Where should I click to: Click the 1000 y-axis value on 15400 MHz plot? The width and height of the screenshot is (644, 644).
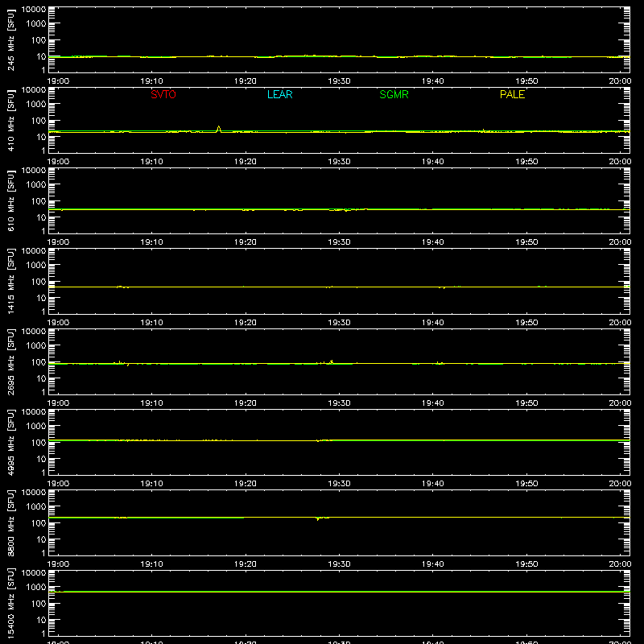pyautogui.click(x=36, y=588)
